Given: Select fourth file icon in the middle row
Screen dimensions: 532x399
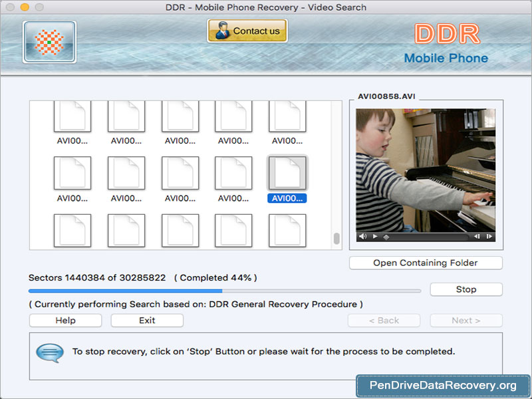Looking at the screenshot, I should [x=233, y=173].
